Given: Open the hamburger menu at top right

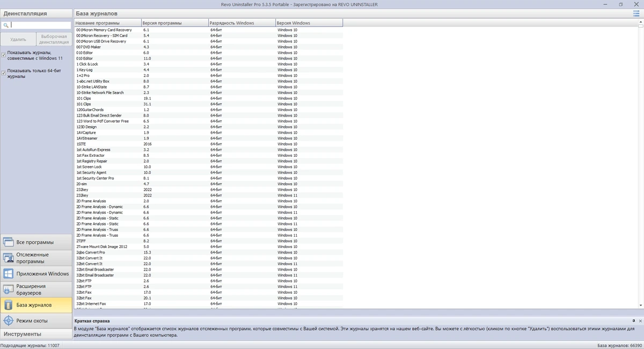Looking at the screenshot, I should point(636,13).
